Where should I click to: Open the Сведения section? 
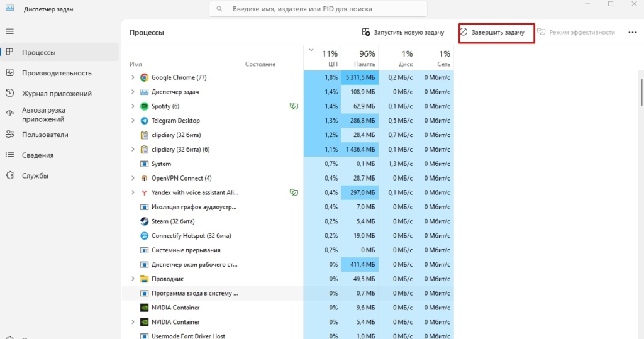point(60,155)
